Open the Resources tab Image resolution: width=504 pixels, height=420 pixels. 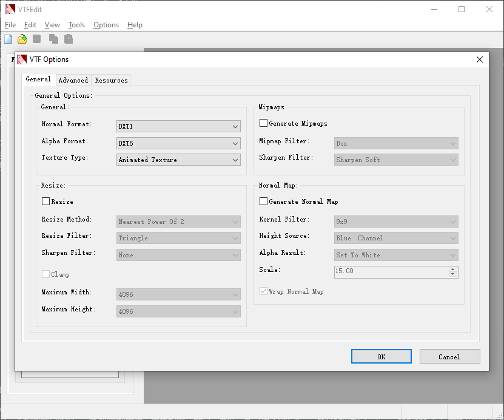(111, 80)
